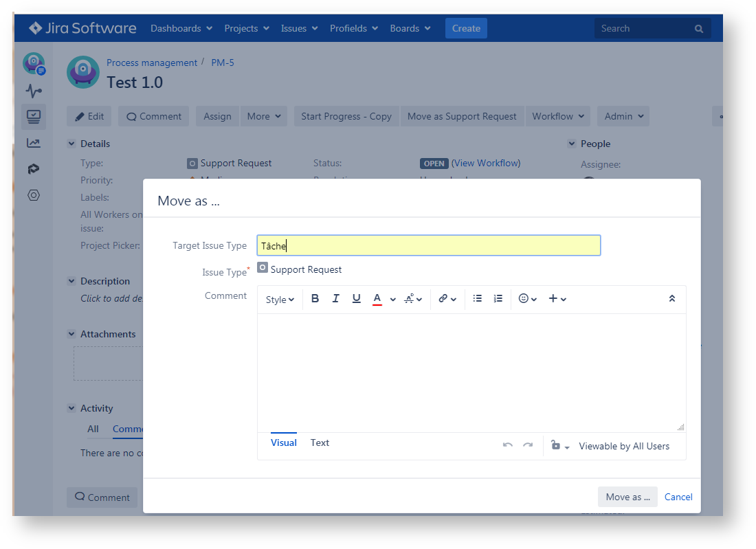Open the Style dropdown in comment editor
The image size is (756, 549).
pos(280,300)
